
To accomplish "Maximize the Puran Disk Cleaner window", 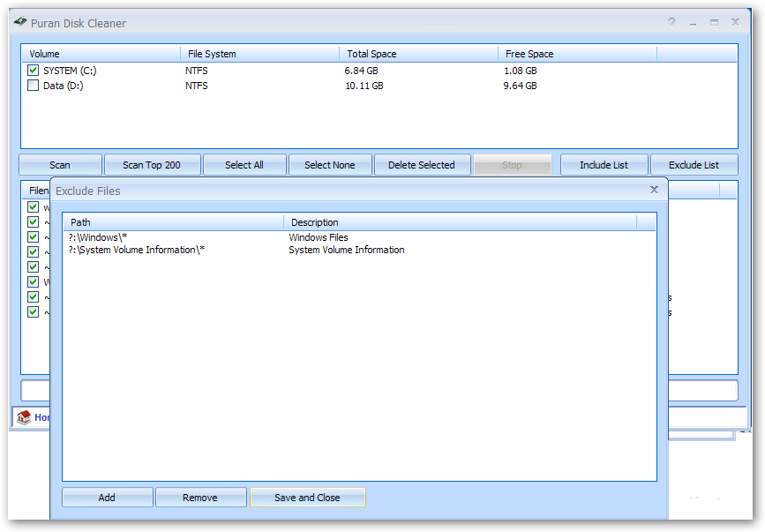I will (714, 22).
